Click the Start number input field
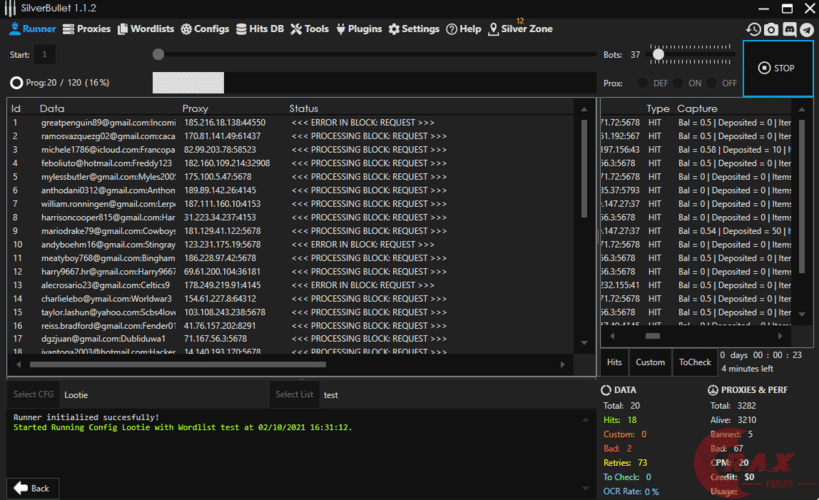This screenshot has width=819, height=500. (x=47, y=55)
